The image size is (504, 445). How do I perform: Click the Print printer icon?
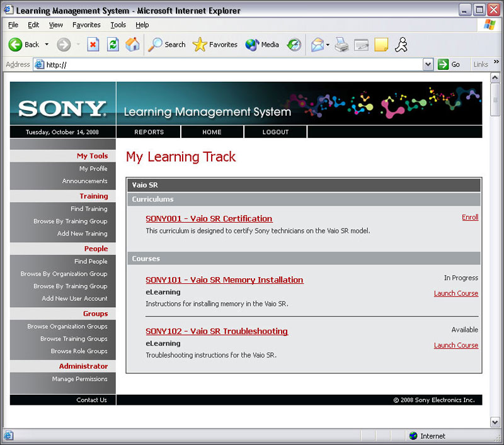click(341, 45)
